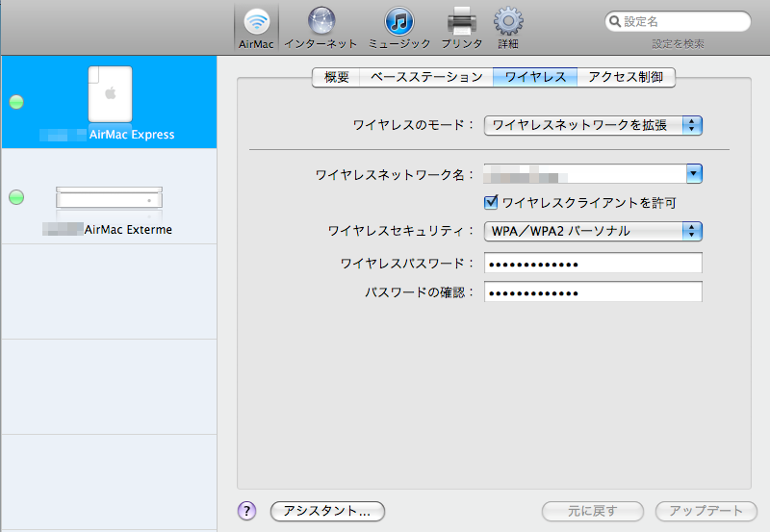This screenshot has width=770, height=532.
Task: Switch to the アクセス制御 tab
Action: coord(626,77)
